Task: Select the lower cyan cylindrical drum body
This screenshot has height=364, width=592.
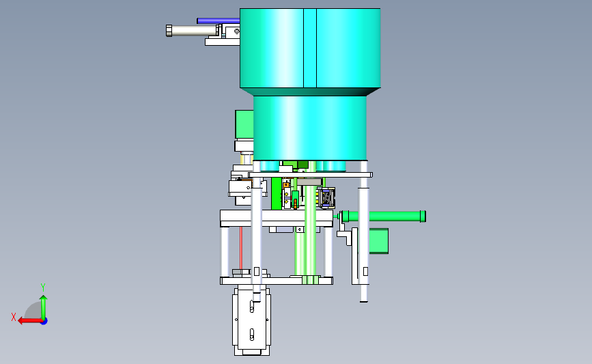Action: pyautogui.click(x=309, y=128)
